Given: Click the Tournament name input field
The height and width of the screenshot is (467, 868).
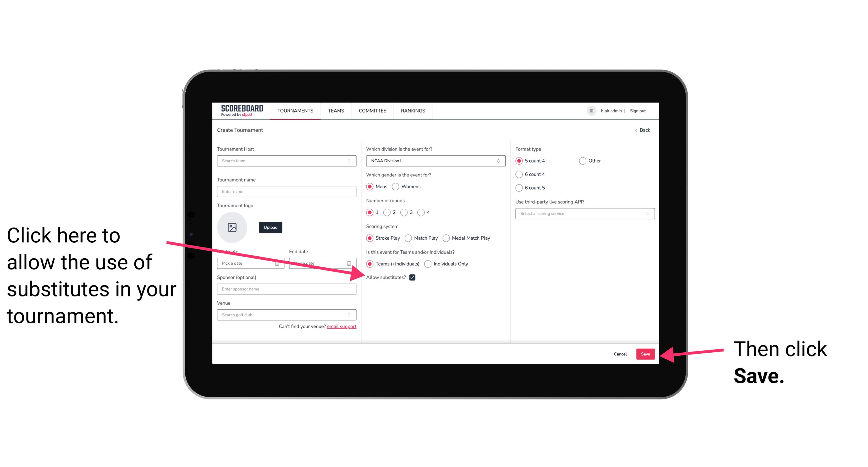Looking at the screenshot, I should [x=287, y=191].
